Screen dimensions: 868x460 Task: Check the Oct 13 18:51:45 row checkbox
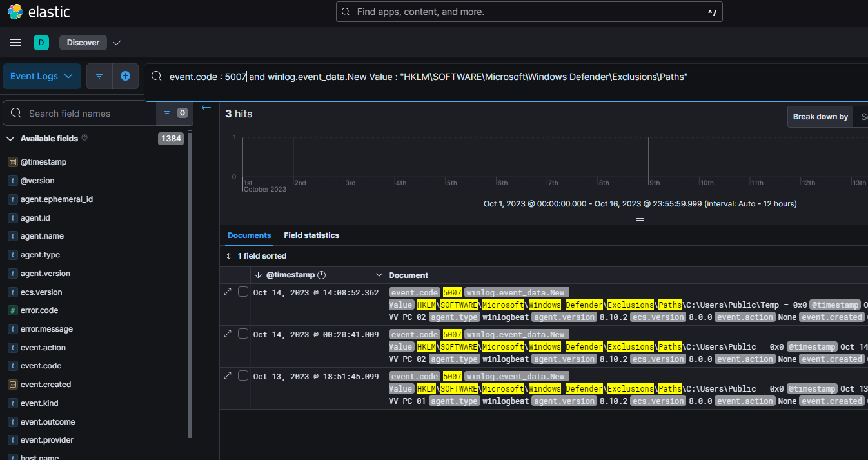click(243, 376)
